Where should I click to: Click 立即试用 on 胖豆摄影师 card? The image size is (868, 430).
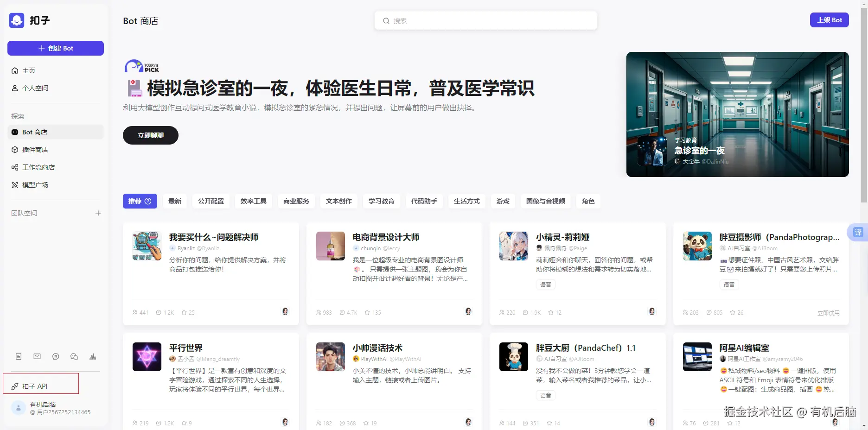829,313
